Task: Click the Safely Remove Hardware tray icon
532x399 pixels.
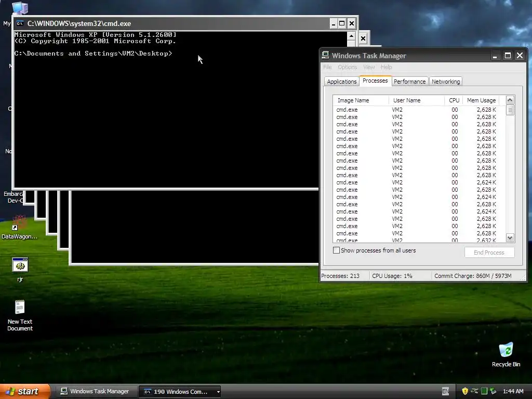Action: coord(493,391)
